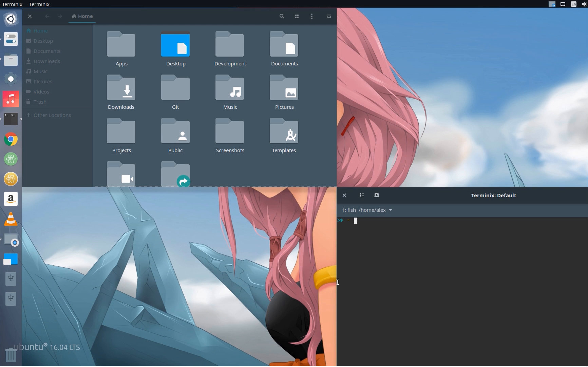Launch the toggle-switch tweak tool from the launcher
The image size is (588, 367).
(x=11, y=39)
